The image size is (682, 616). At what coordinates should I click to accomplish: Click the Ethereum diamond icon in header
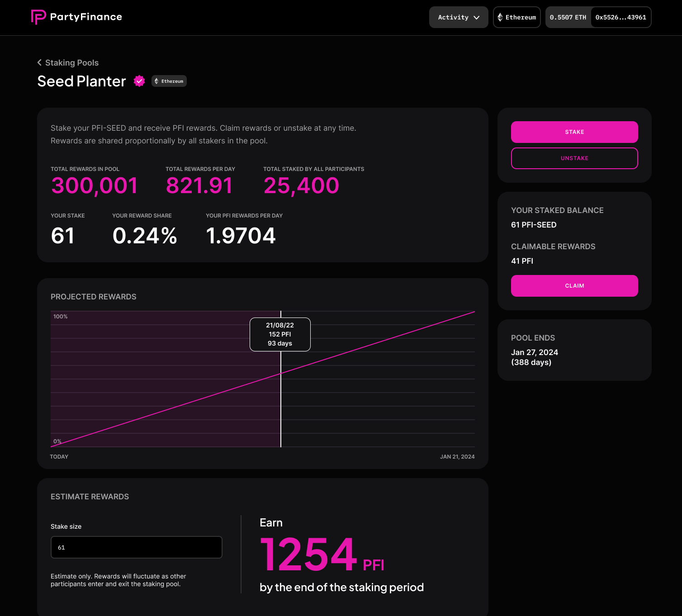500,17
